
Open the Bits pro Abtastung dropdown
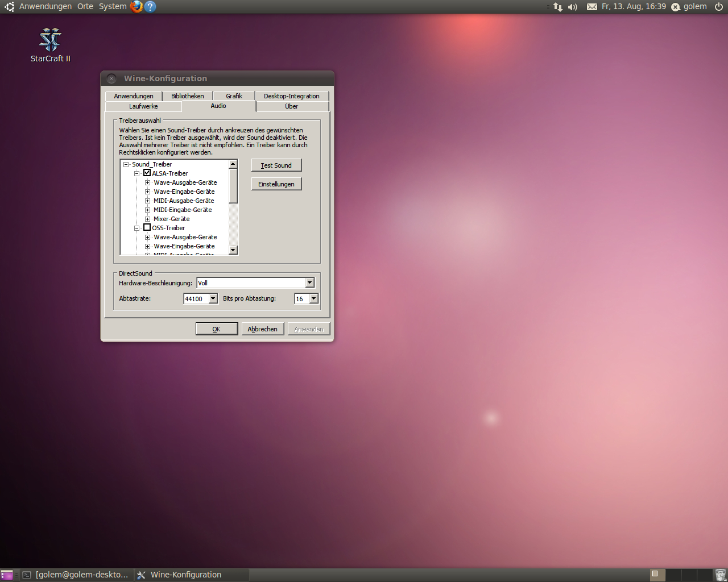click(313, 299)
